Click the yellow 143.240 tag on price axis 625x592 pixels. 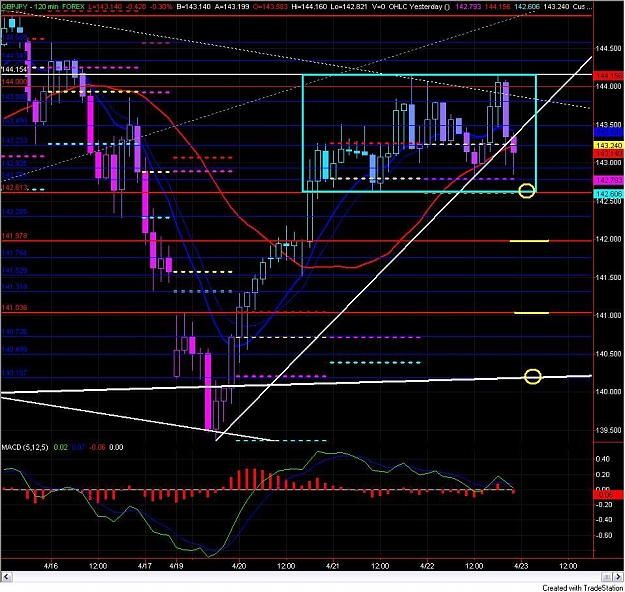tap(608, 146)
